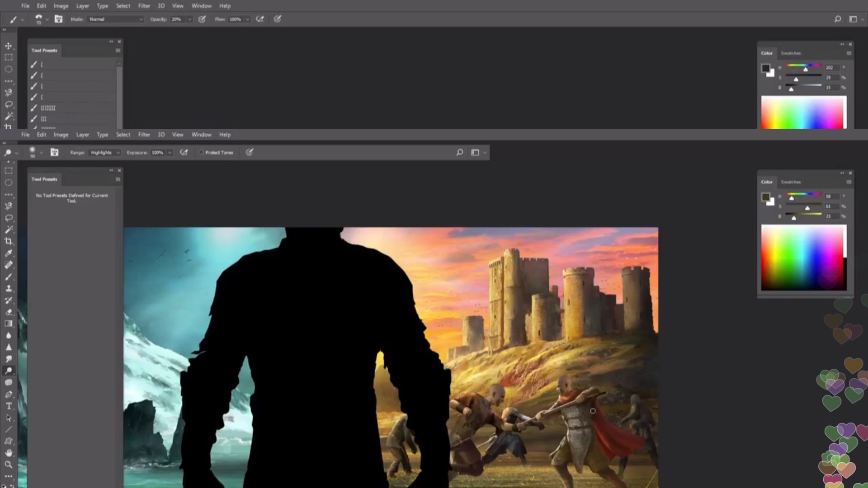Open the Range Highlights dropdown
This screenshot has width=868, height=488.
pos(105,152)
